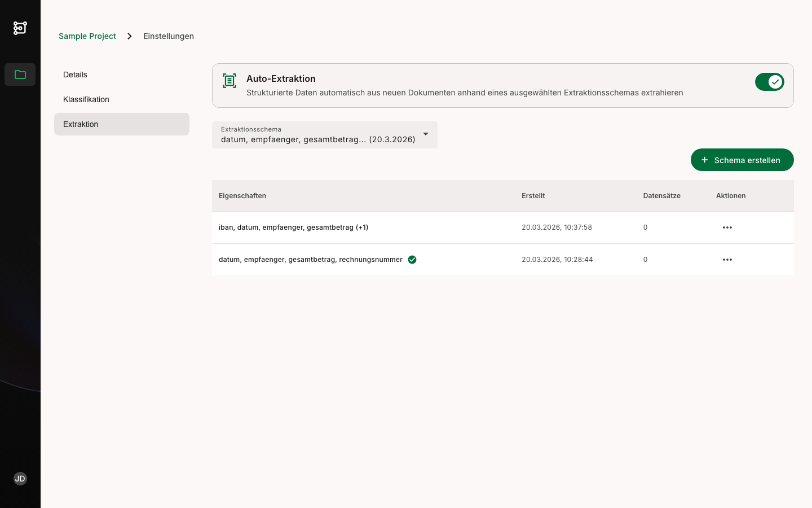Viewport: 812px width, 508px height.
Task: Click the Eigenschaften column header
Action: tap(242, 196)
